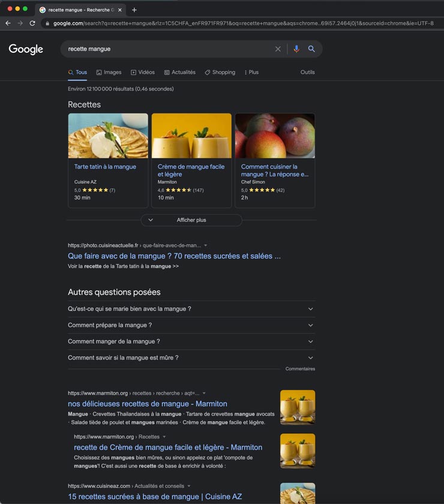Switch to the Shopping tab
This screenshot has width=444, height=504.
tap(220, 73)
